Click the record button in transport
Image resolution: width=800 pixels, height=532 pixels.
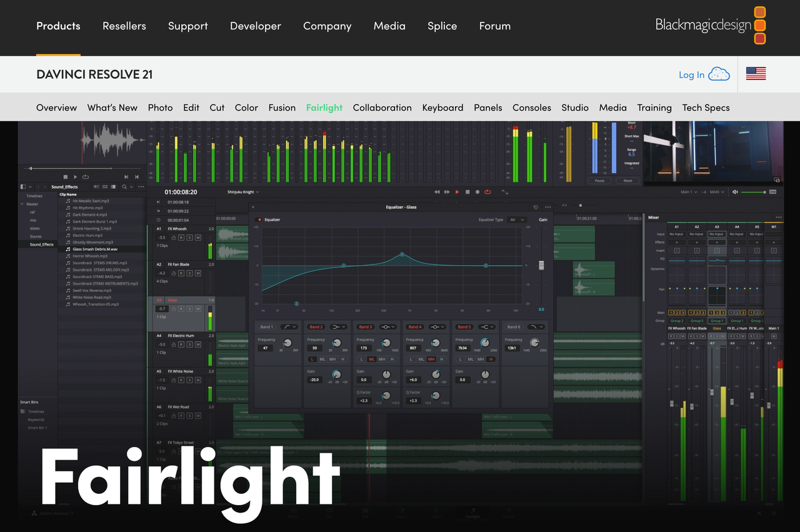click(x=477, y=192)
